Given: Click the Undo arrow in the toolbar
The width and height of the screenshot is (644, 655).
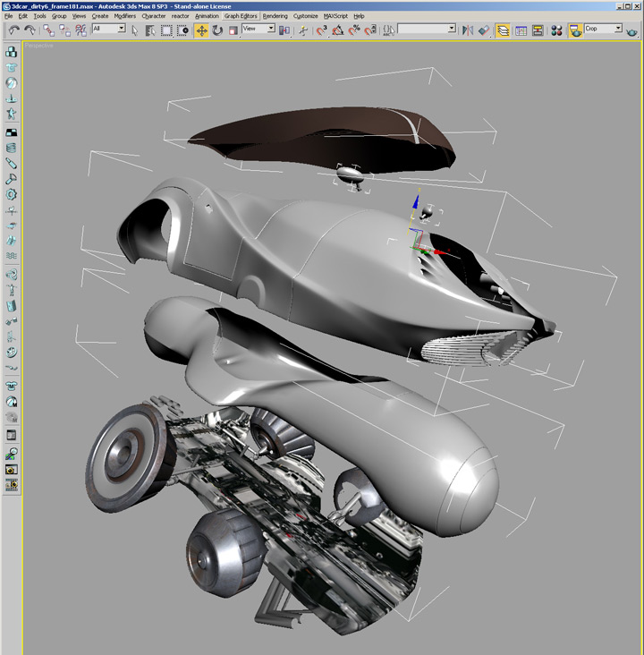Looking at the screenshot, I should coord(14,30).
